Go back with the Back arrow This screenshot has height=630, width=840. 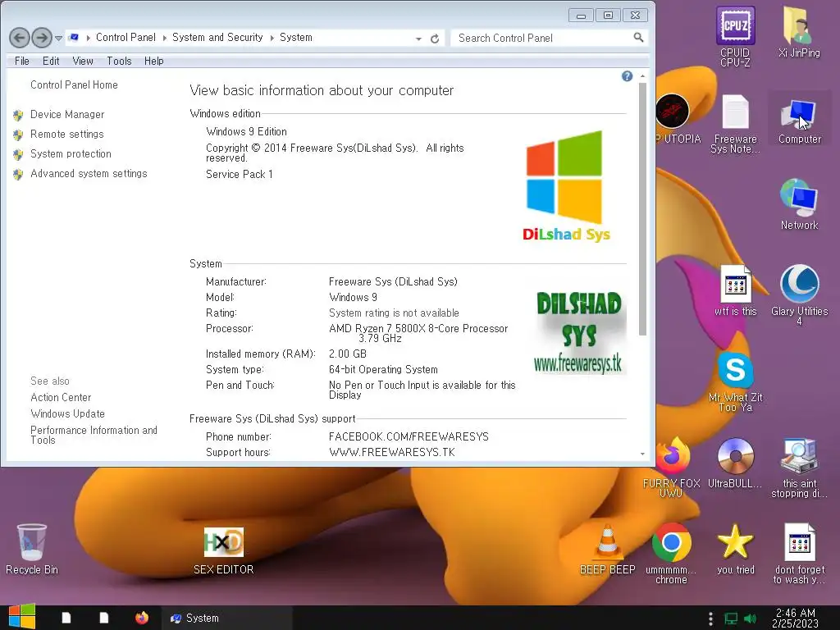[x=20, y=38]
